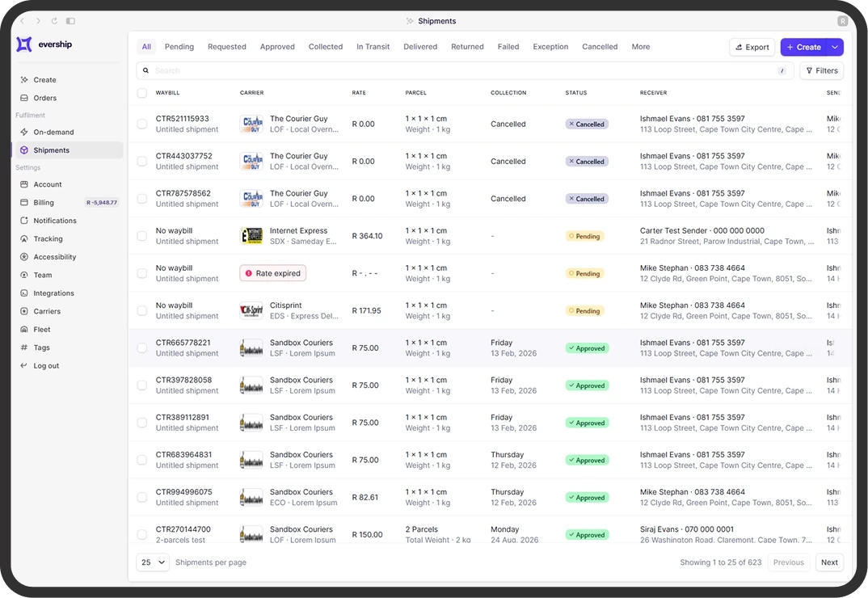Click the reload icon in title bar
The height and width of the screenshot is (598, 868).
(54, 21)
